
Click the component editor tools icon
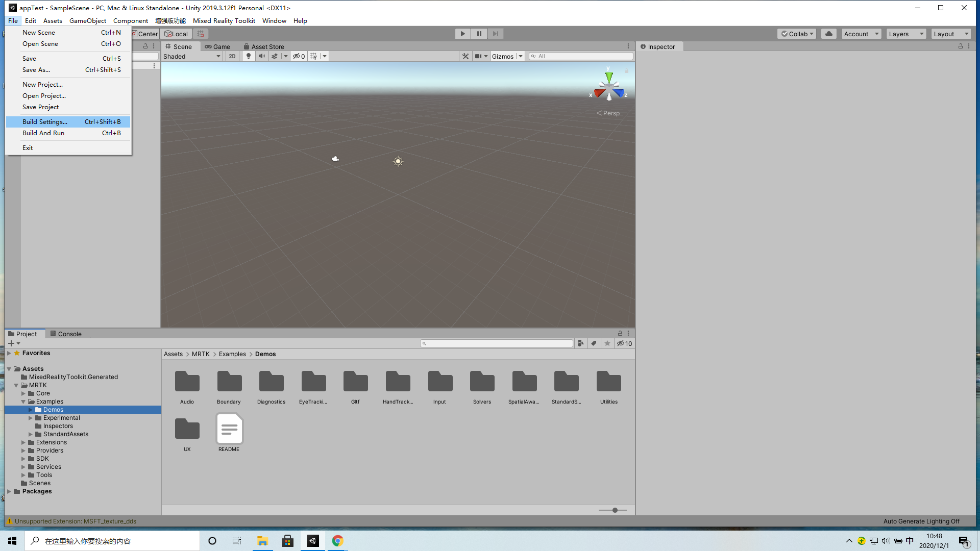[465, 56]
